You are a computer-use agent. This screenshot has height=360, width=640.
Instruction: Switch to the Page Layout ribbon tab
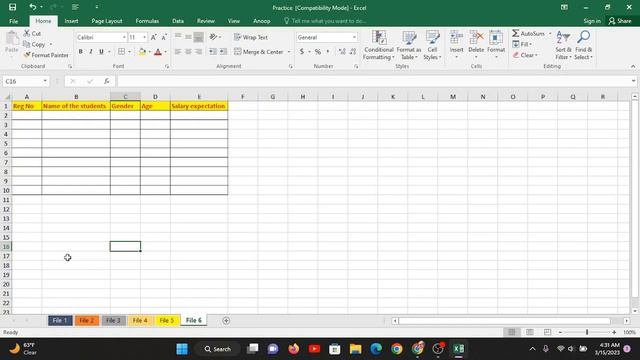(107, 21)
